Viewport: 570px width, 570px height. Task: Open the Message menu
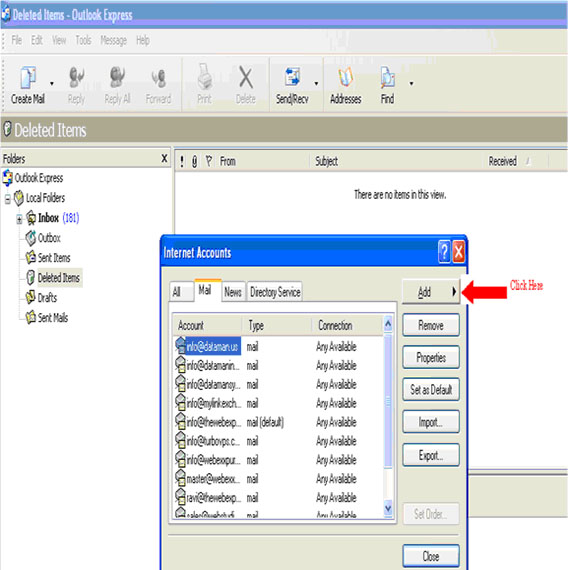[113, 40]
